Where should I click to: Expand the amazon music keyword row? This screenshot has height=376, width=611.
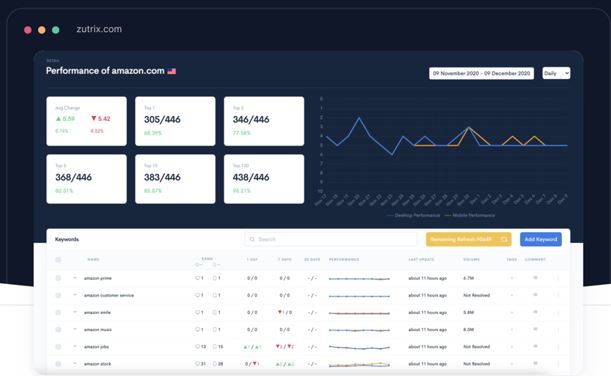pyautogui.click(x=74, y=329)
